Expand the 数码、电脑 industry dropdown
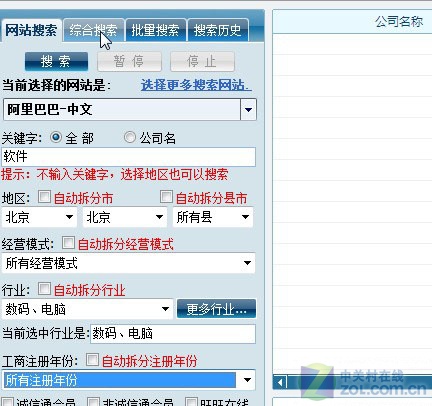The image size is (432, 406). click(x=87, y=309)
